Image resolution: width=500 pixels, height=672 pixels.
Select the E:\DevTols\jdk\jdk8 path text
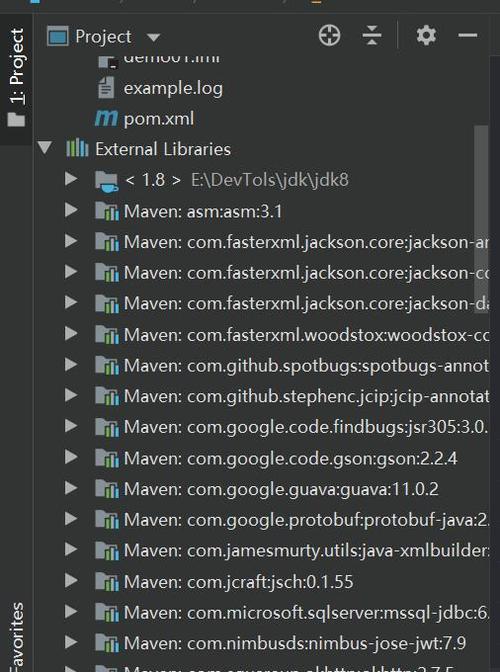point(269,180)
